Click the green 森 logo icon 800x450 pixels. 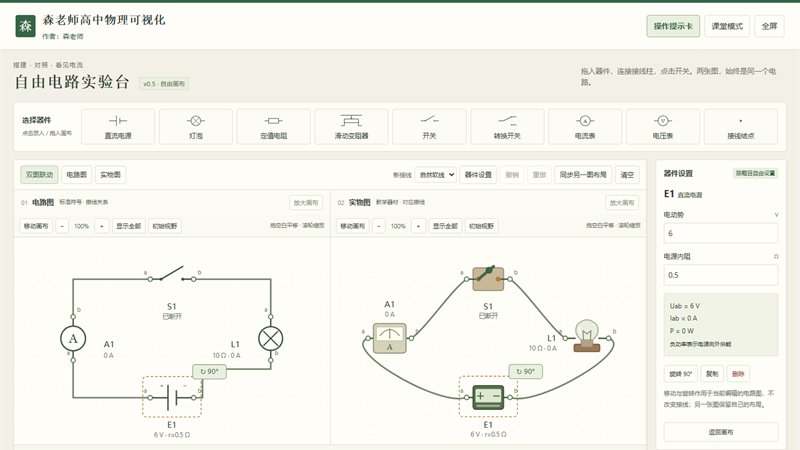point(26,26)
